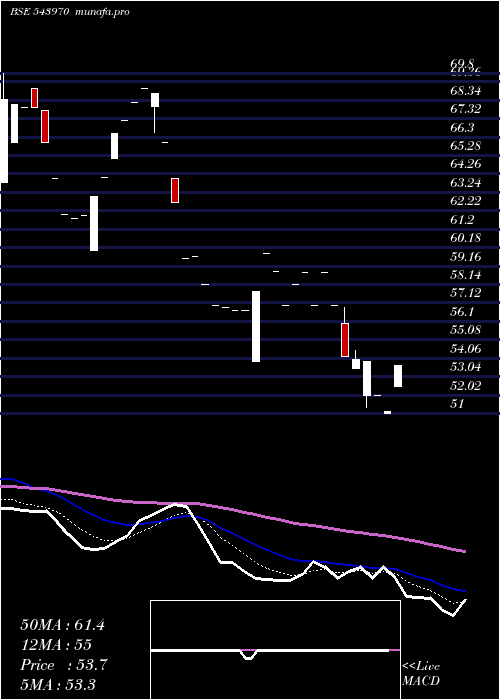
Task: Click the 59.16 price axis label
Action: [465, 257]
